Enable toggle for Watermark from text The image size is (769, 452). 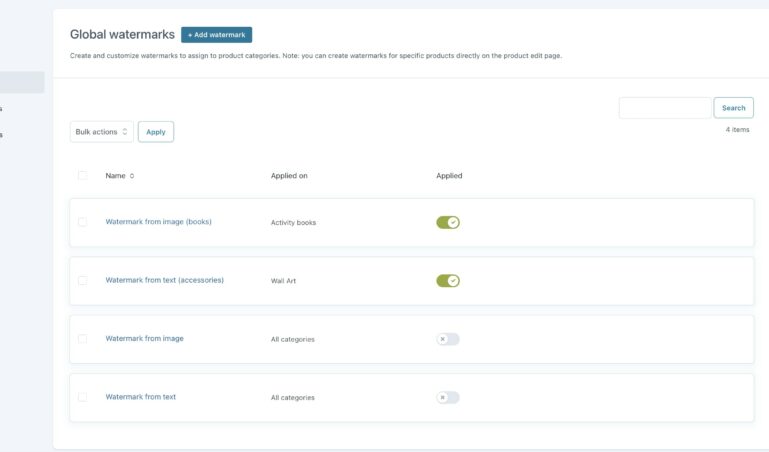447,397
